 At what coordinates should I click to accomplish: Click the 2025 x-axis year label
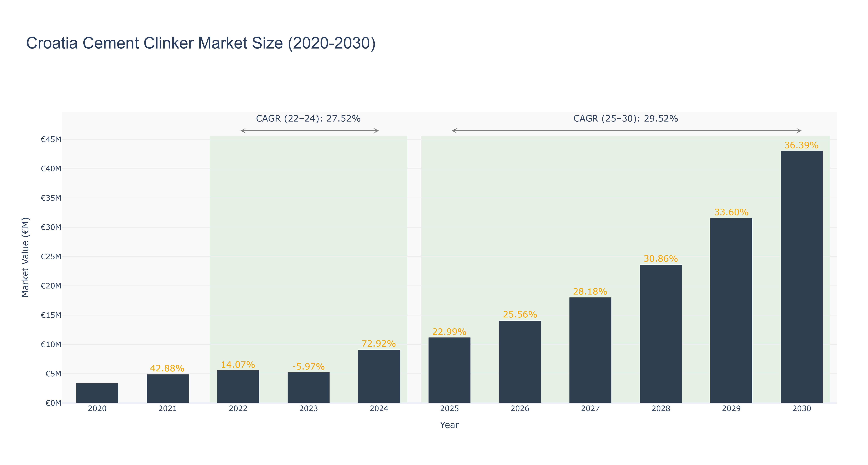click(x=449, y=409)
